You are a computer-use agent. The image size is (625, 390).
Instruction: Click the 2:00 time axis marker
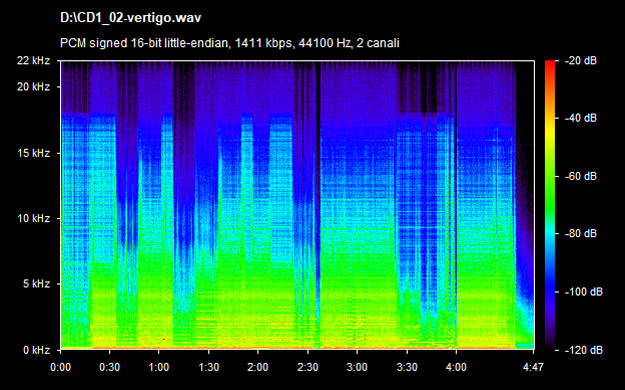[x=257, y=367]
